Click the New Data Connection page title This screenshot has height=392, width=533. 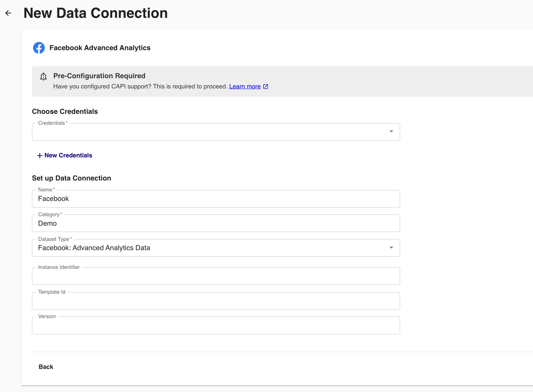coord(96,13)
